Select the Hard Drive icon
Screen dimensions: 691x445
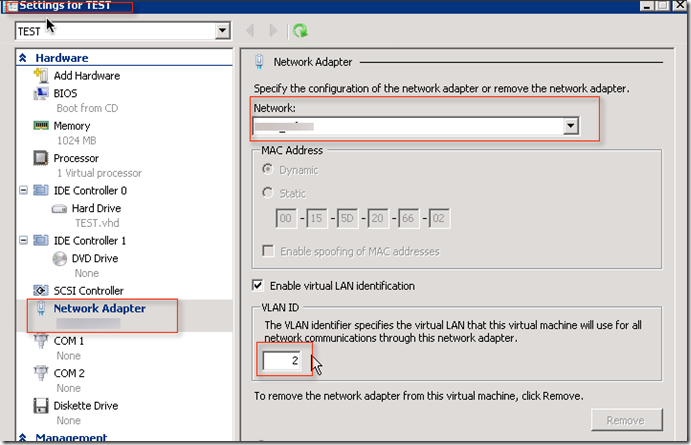[x=59, y=208]
